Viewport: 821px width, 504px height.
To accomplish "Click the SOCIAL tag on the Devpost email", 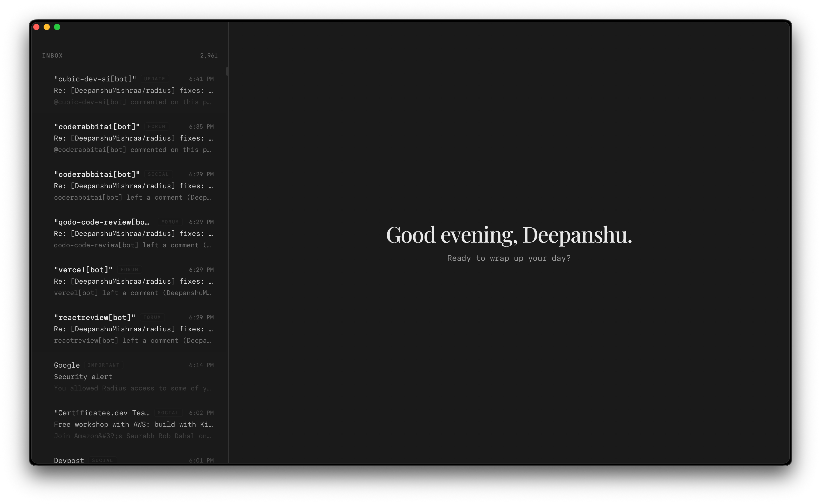I will click(x=102, y=460).
